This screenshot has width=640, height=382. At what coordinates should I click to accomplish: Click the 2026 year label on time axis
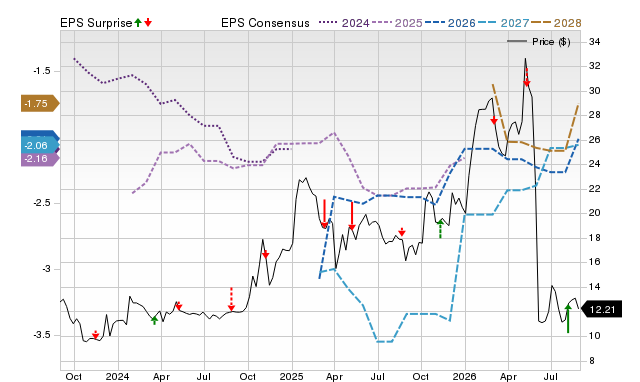464,377
